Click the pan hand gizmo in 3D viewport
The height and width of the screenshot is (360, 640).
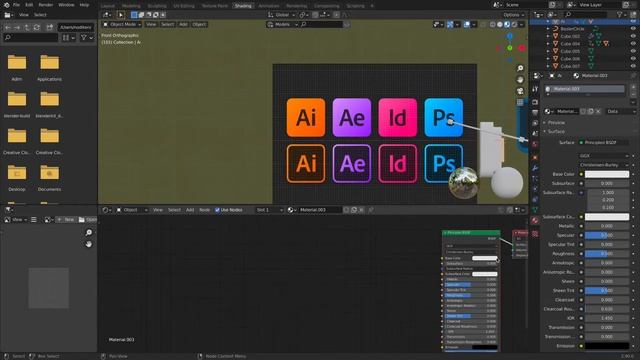[520, 80]
